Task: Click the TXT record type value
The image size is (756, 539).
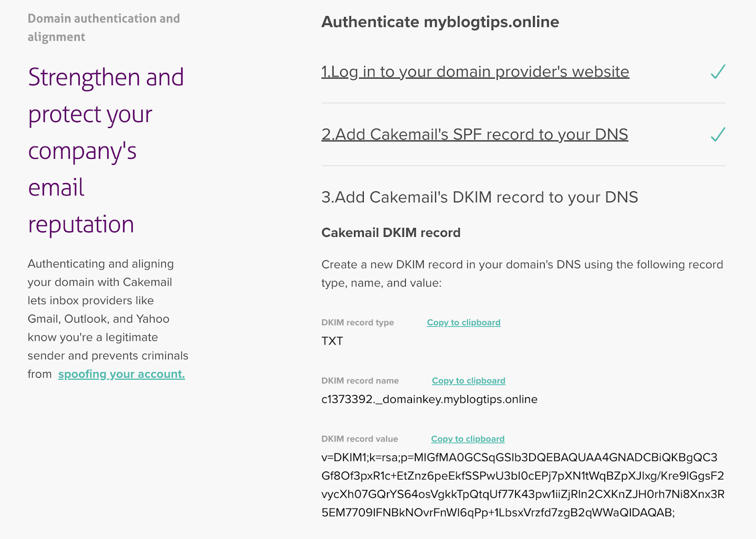Action: [332, 341]
